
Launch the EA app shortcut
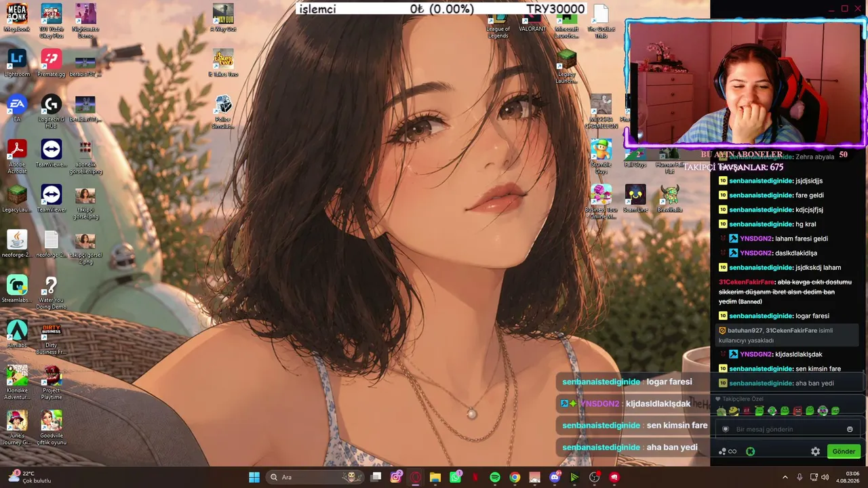point(17,108)
